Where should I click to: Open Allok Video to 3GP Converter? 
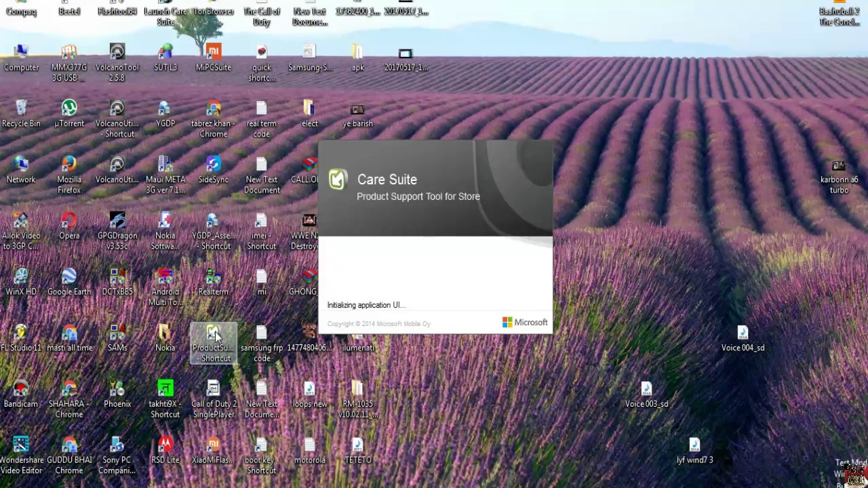tap(21, 232)
